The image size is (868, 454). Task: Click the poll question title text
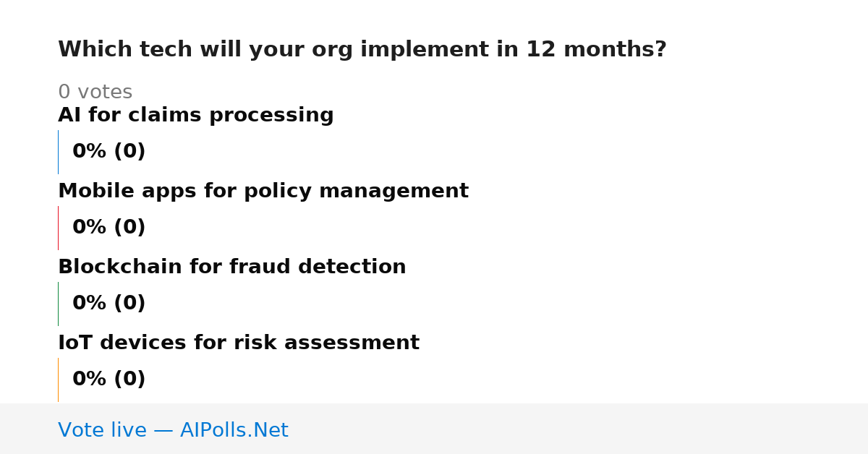(x=362, y=50)
